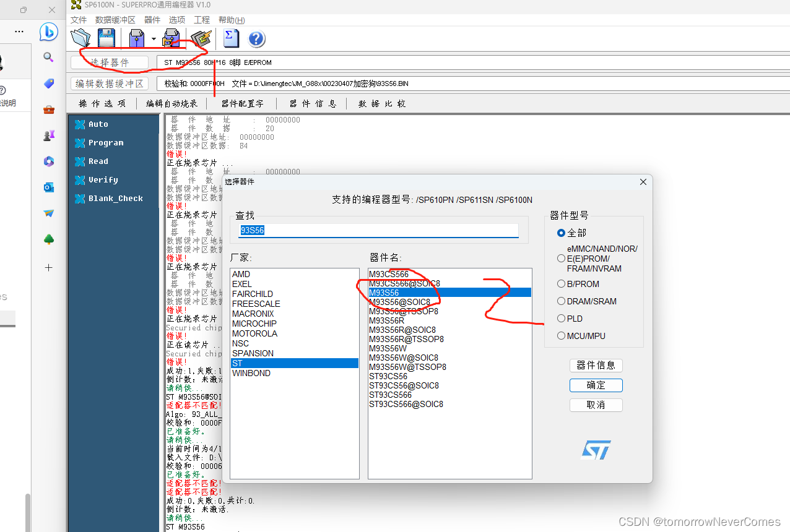Open the 选项 menu
This screenshot has height=532, width=790.
coord(177,20)
